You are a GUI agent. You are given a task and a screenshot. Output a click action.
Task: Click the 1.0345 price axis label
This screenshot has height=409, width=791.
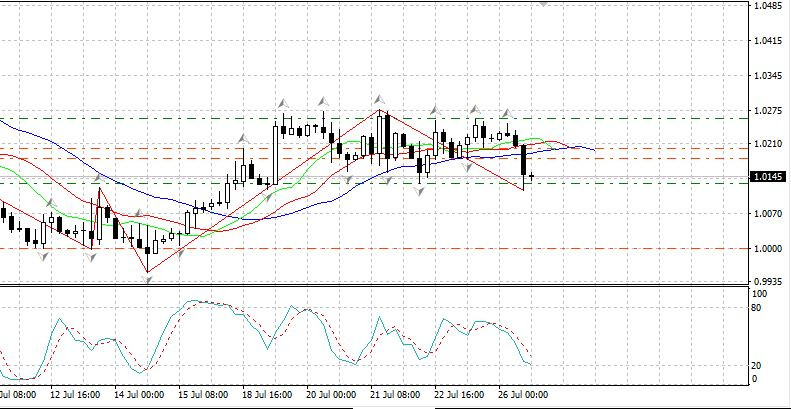[768, 76]
